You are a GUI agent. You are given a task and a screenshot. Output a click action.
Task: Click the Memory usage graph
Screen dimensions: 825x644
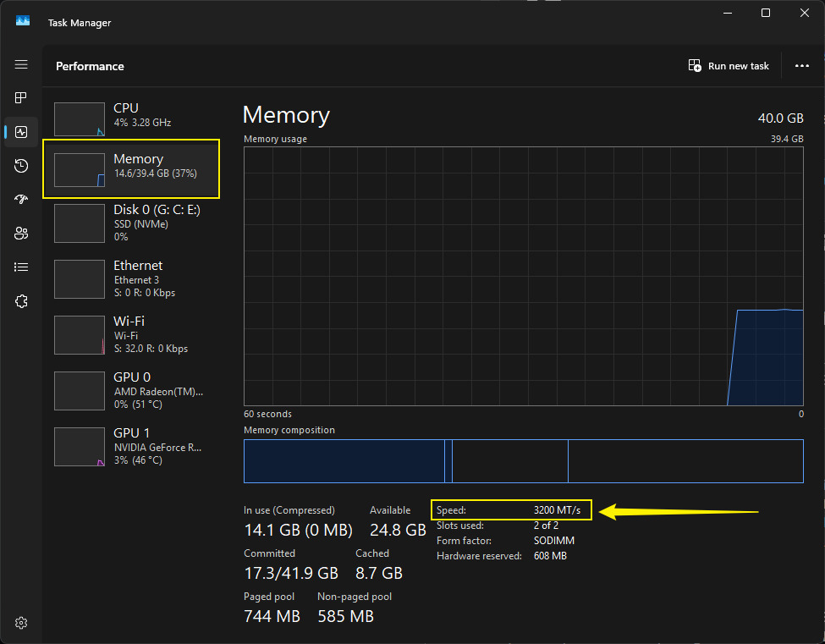[x=523, y=275]
